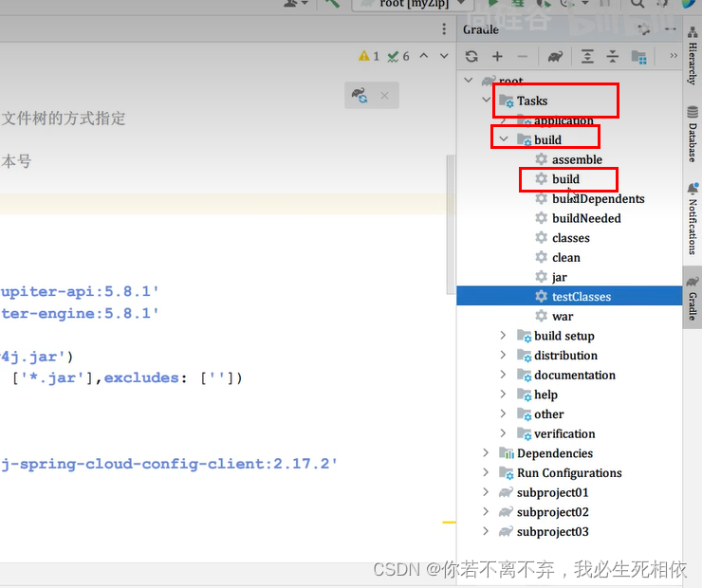Image resolution: width=702 pixels, height=588 pixels.
Task: Click the excludes keyword in code
Action: tap(141, 378)
